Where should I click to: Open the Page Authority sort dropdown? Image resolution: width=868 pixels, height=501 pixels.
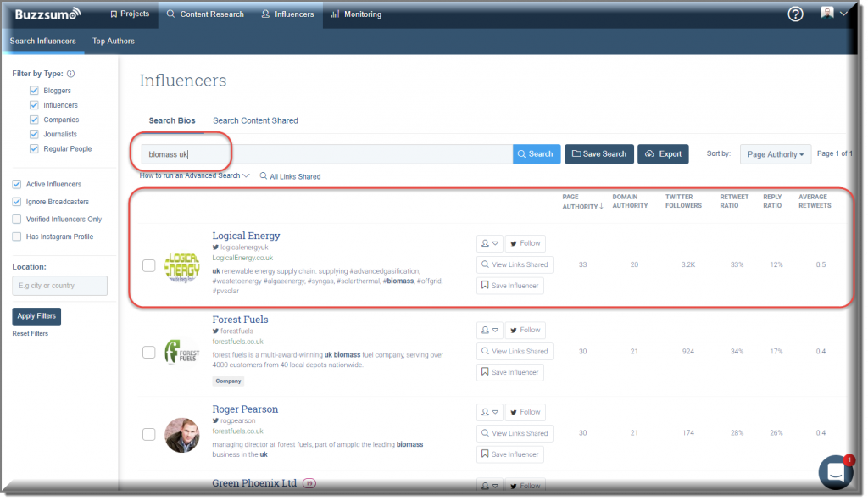click(x=775, y=153)
